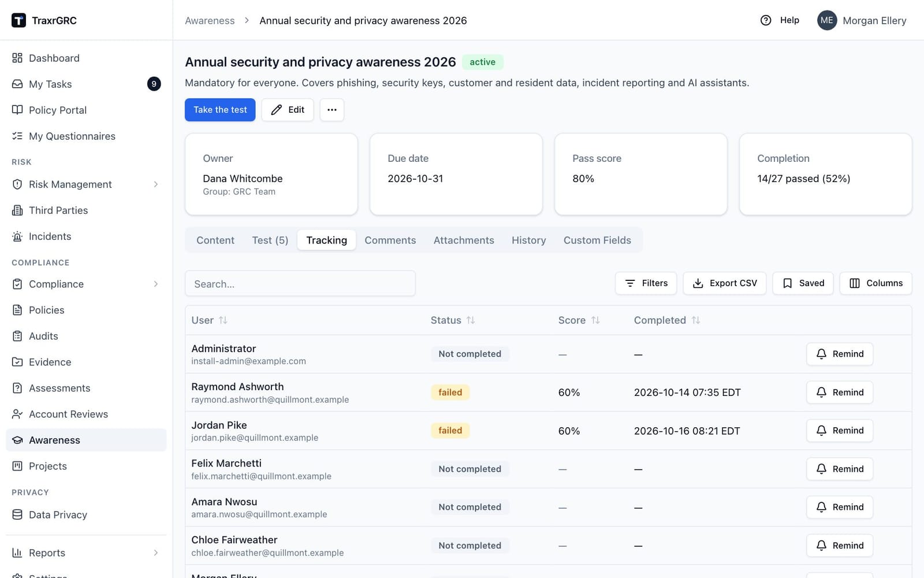Click raymond.ashworth@quillmont.example email
The image size is (924, 578).
[270, 399]
